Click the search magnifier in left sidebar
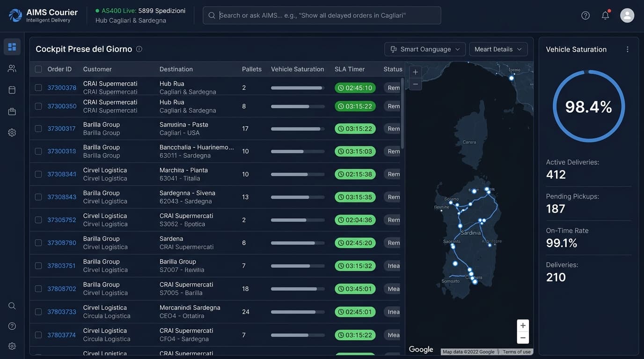The height and width of the screenshot is (359, 644). tap(12, 306)
